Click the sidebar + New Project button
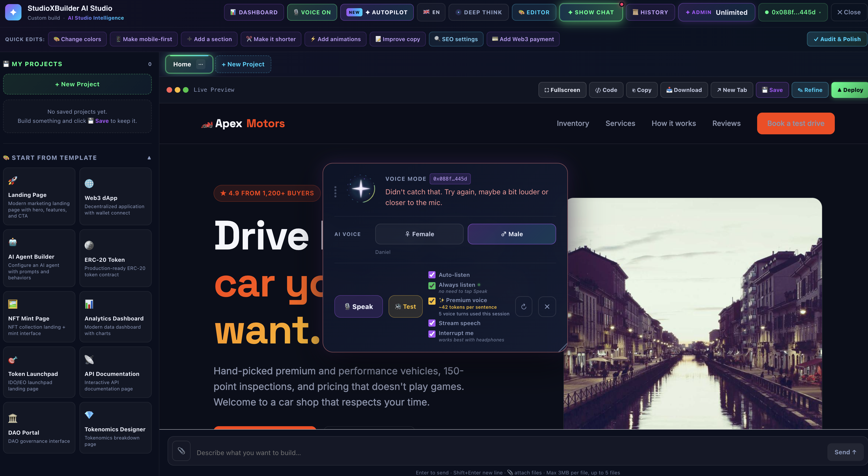The width and height of the screenshot is (868, 476). click(x=77, y=84)
